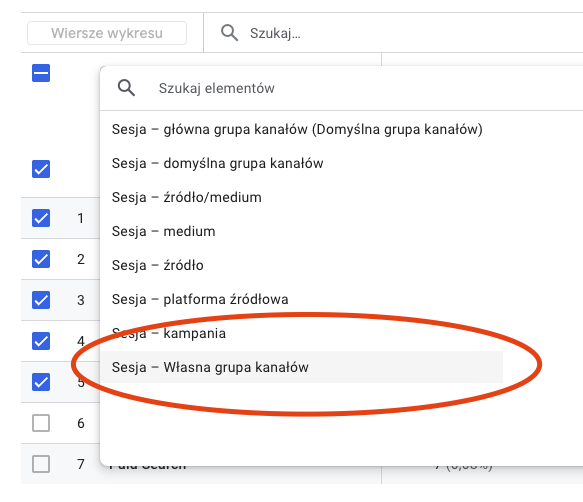Focus the Szukaj elementów search field
583x502 pixels.
tap(341, 89)
